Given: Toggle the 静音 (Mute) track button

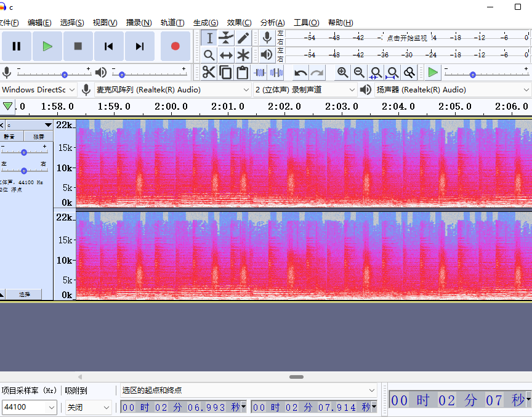Looking at the screenshot, I should pos(10,136).
